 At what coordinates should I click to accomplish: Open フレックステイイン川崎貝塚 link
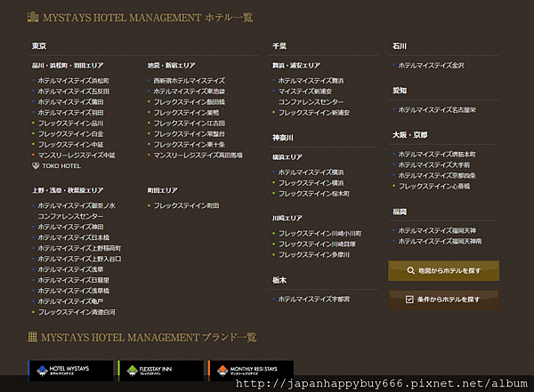coord(317,244)
